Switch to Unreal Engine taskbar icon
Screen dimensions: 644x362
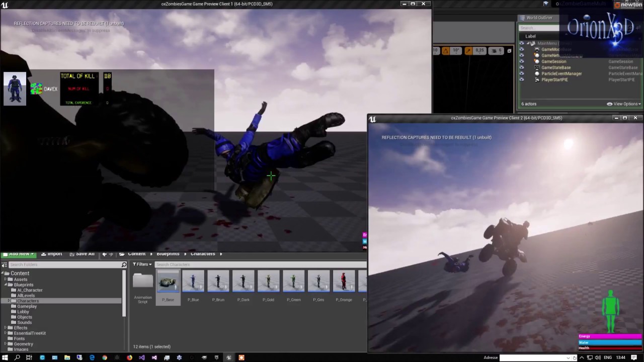coord(229,357)
